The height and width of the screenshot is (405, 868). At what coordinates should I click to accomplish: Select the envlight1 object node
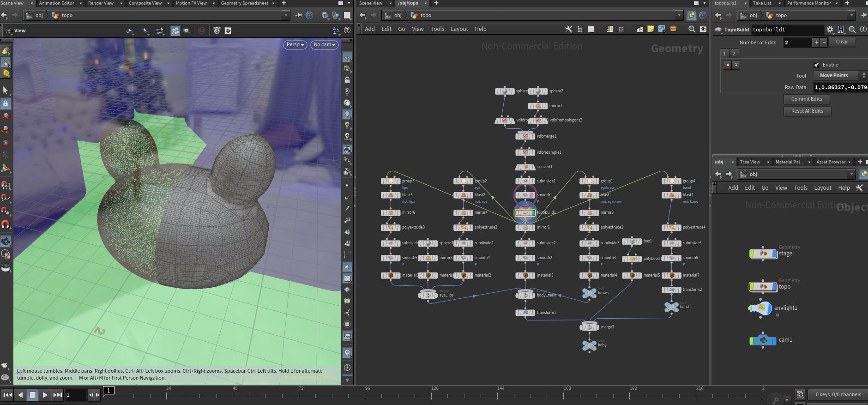pos(760,308)
